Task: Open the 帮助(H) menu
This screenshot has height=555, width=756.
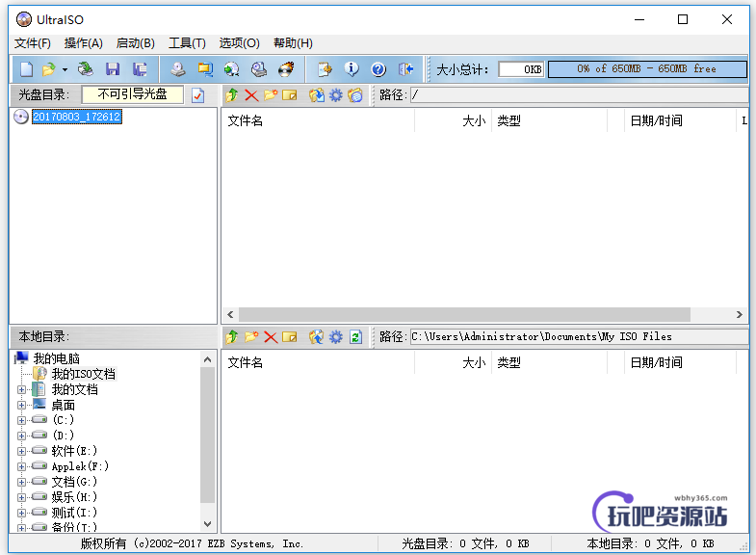Action: 293,43
